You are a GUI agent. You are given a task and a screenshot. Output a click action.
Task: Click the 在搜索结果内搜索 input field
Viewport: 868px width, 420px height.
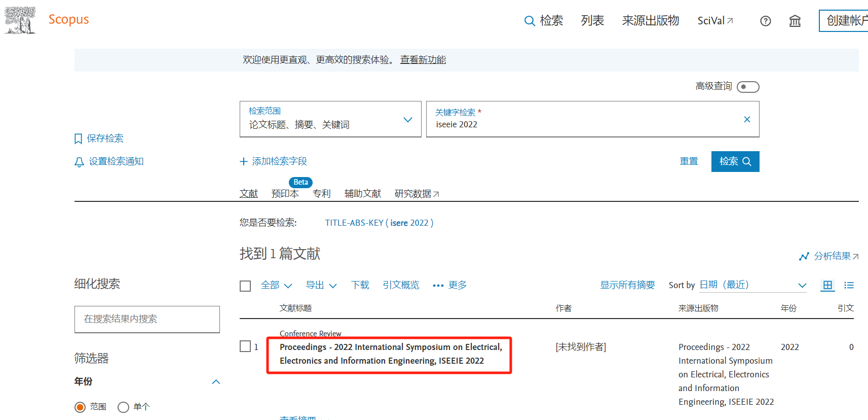(x=147, y=319)
